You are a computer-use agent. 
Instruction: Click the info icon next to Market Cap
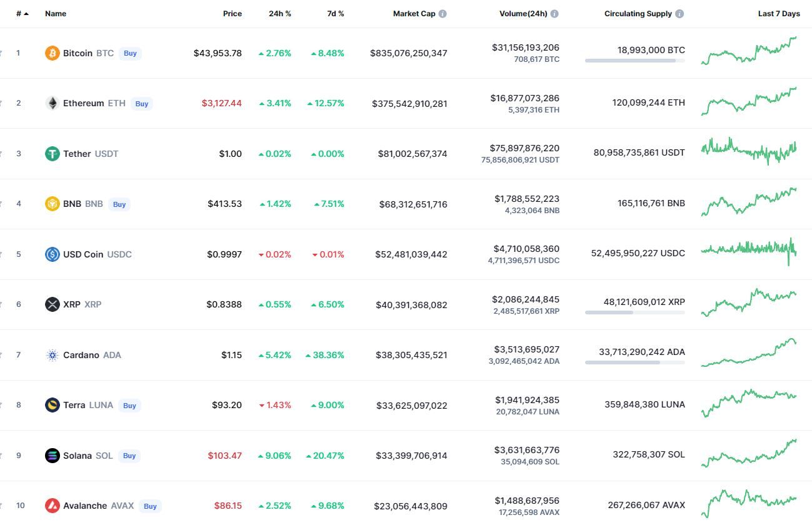443,14
